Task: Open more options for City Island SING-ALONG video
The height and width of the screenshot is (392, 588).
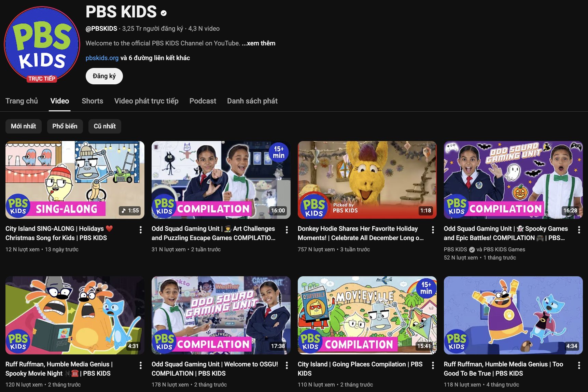Action: (x=140, y=230)
